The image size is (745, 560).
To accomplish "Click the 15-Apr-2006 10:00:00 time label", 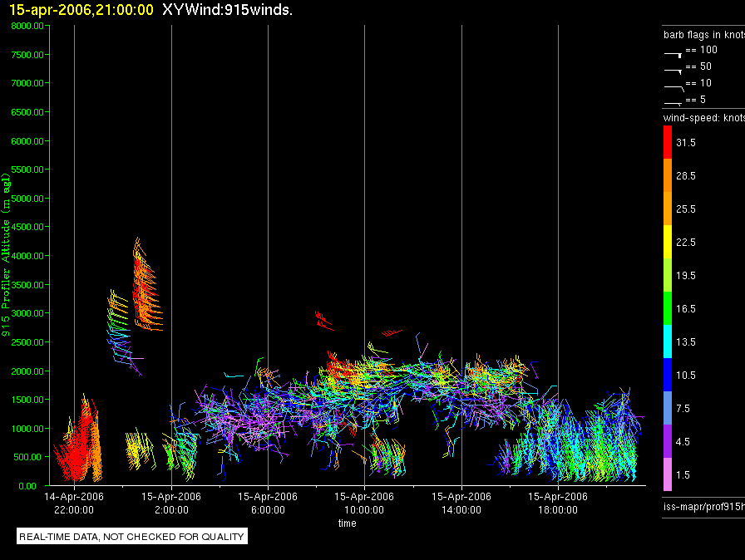I will coord(364,503).
